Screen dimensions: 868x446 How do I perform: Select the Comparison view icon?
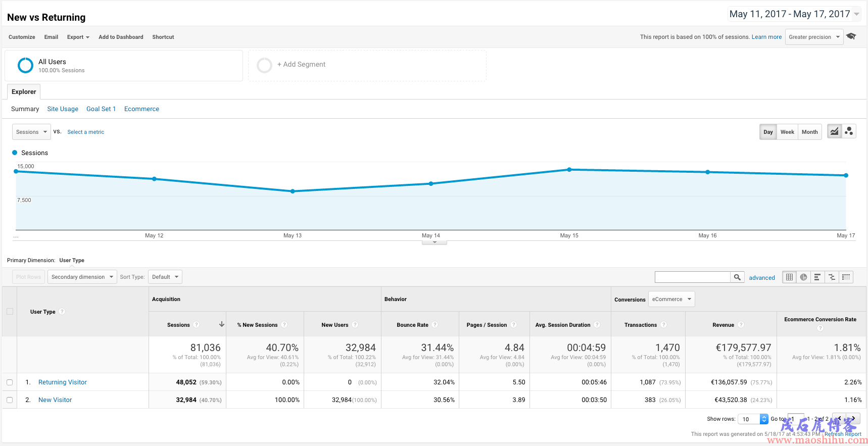(832, 277)
